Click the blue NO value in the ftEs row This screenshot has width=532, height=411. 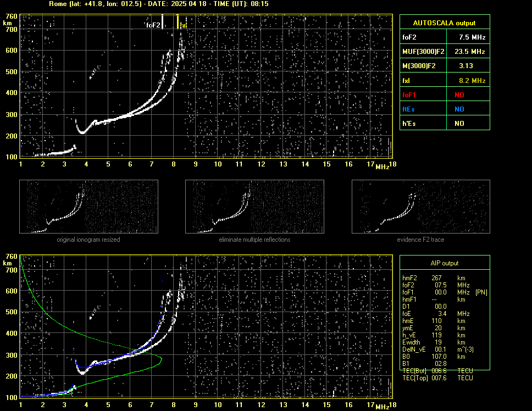(459, 109)
